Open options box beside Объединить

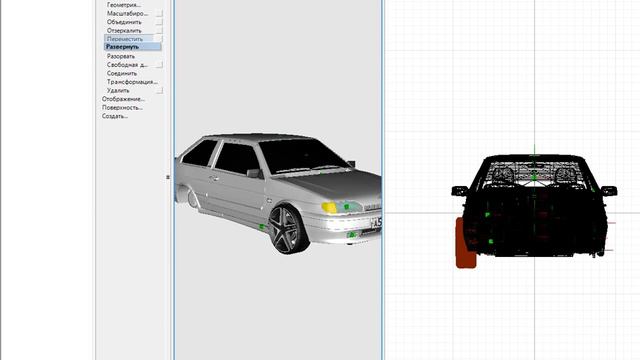pos(159,22)
